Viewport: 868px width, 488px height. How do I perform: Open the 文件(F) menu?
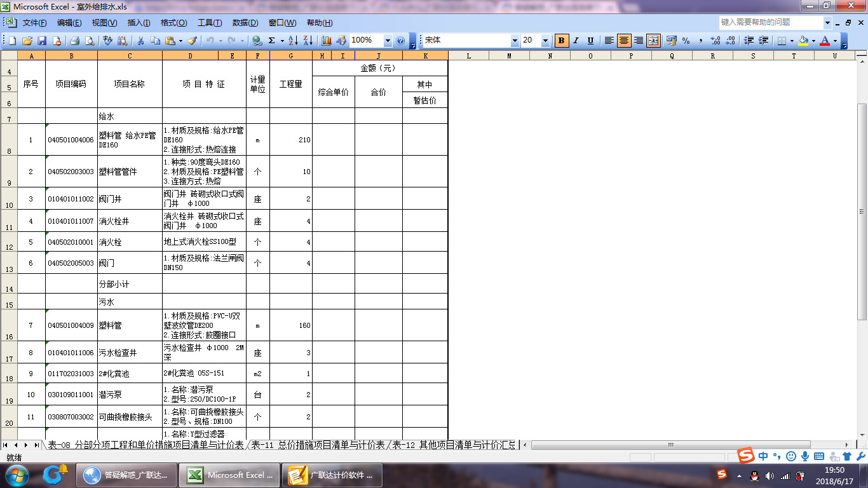pos(34,23)
